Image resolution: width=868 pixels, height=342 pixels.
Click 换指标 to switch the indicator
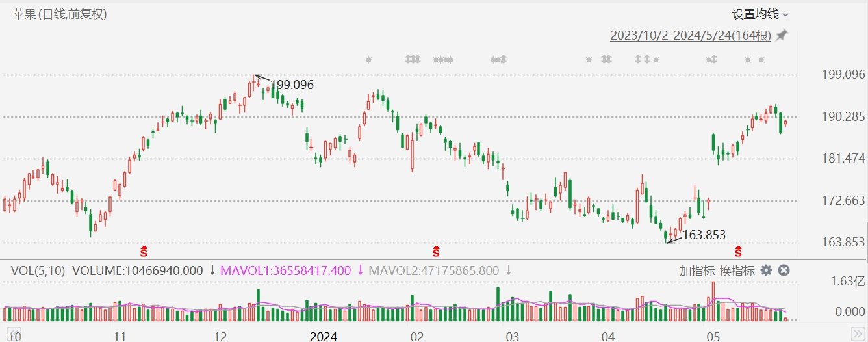pos(737,271)
